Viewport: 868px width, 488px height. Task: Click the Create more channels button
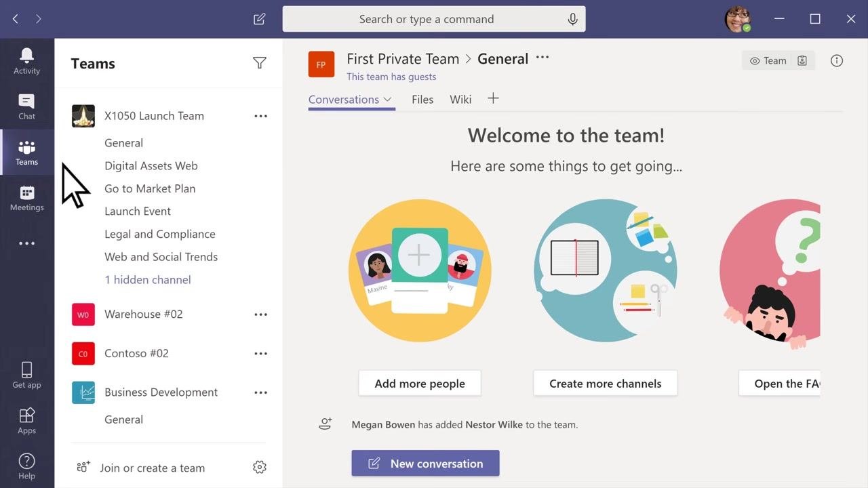coord(606,383)
